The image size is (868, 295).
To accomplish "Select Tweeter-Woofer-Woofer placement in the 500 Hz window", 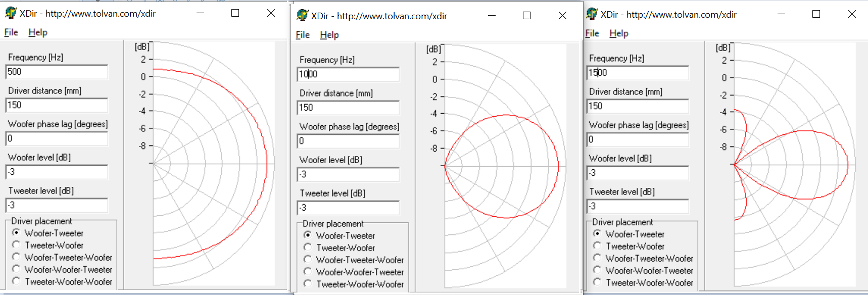I will 62,281.
